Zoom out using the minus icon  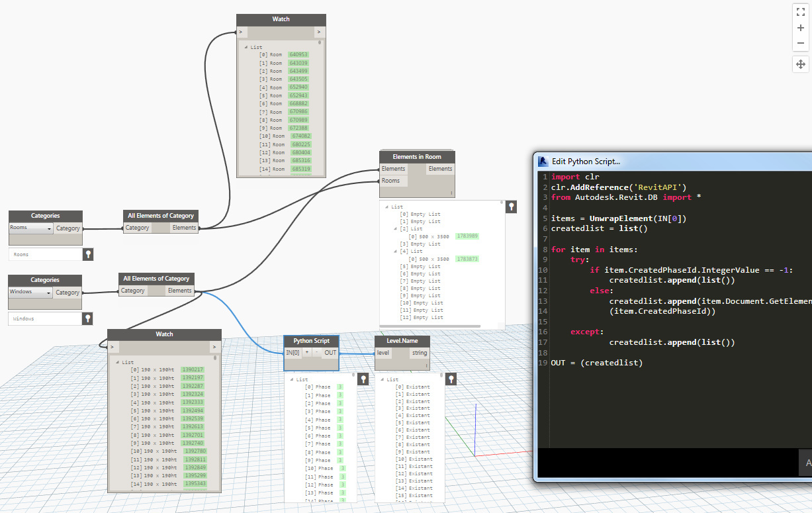801,43
